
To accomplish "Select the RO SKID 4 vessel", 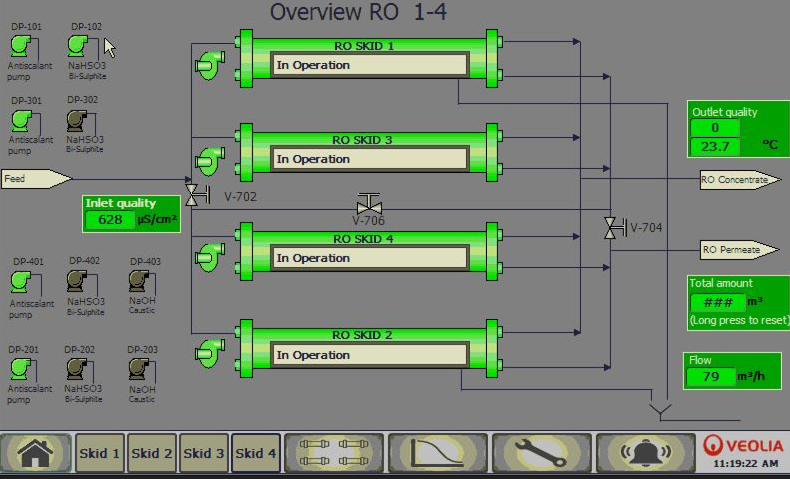I will (368, 251).
